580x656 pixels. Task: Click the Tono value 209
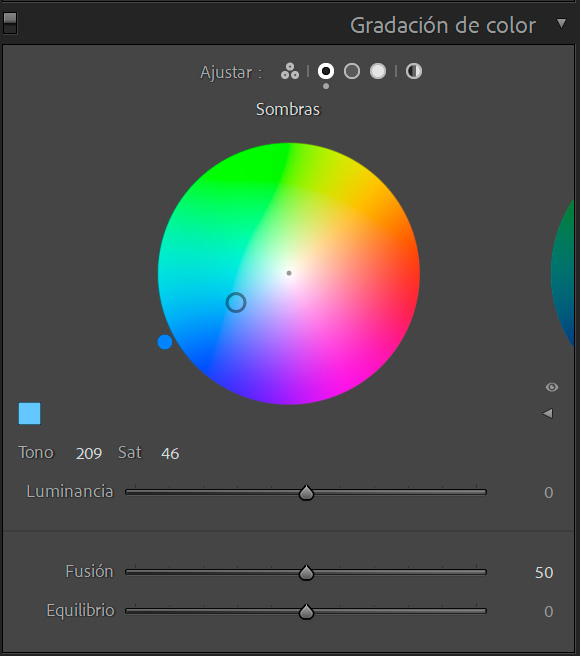[89, 454]
